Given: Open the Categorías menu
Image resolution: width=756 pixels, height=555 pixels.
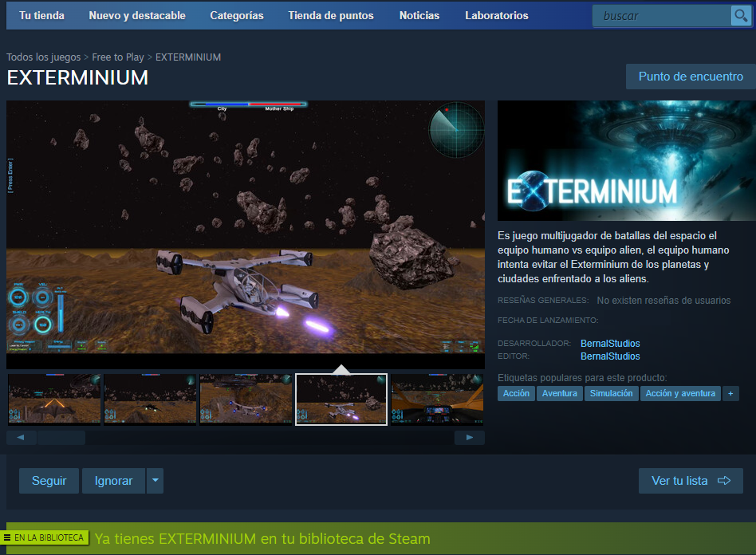Looking at the screenshot, I should pyautogui.click(x=236, y=15).
